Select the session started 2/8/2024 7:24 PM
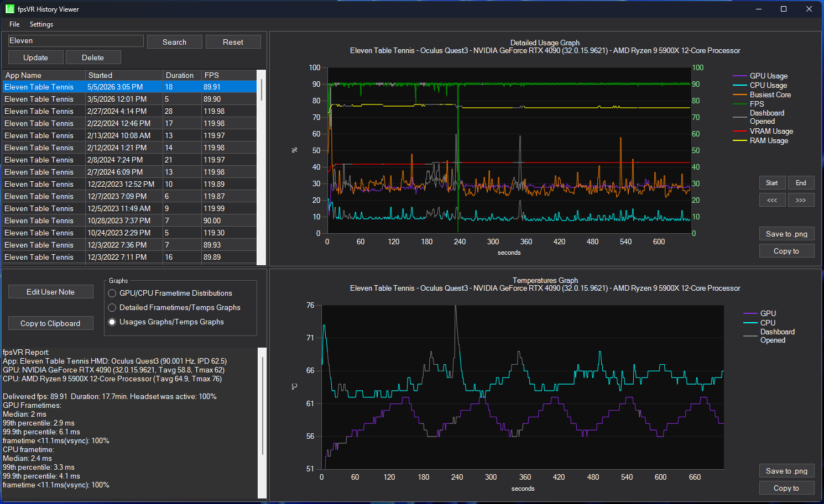Screen dimensions: 824x504 click(x=129, y=160)
